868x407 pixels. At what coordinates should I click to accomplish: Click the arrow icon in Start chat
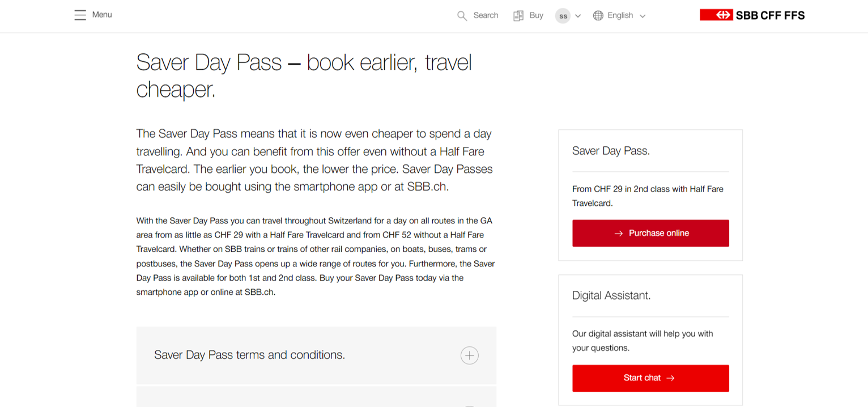tap(670, 378)
